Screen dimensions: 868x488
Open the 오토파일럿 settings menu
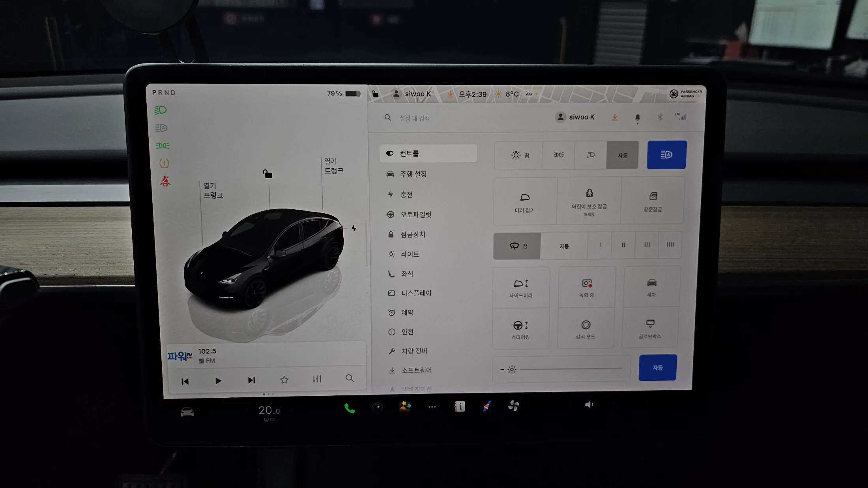pyautogui.click(x=415, y=214)
